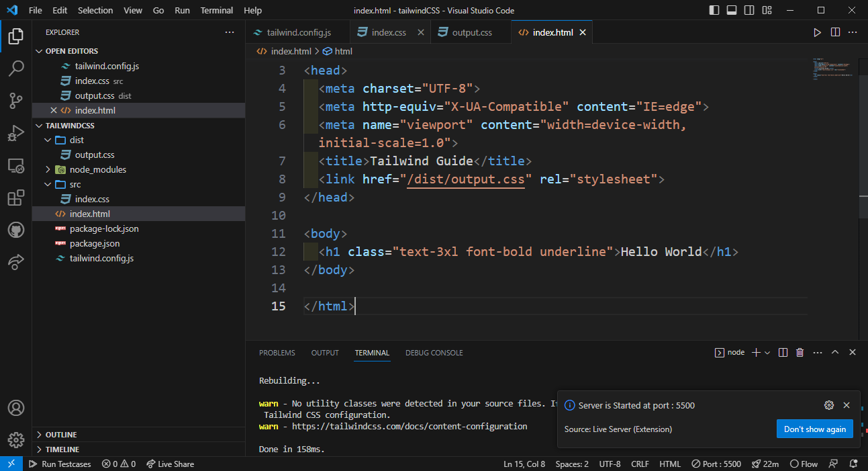Toggle the primary side bar layout button
This screenshot has height=471, width=868.
[714, 10]
